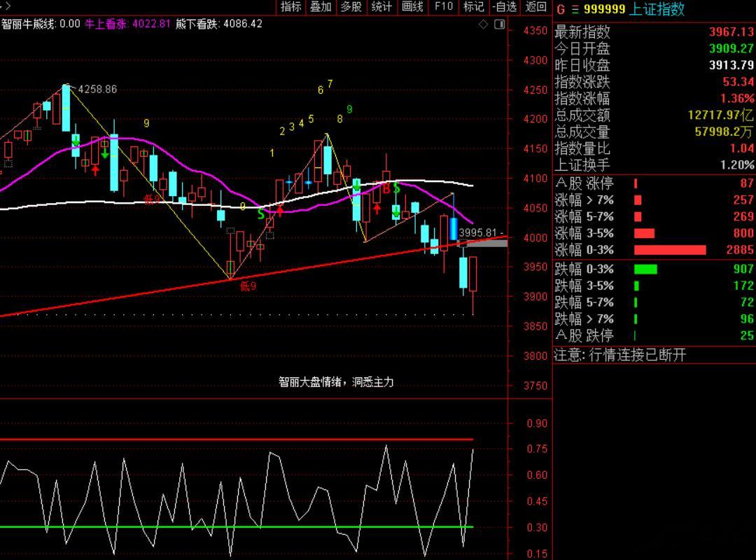
Task: Click the ≡ list icon before 999999
Action: pyautogui.click(x=575, y=9)
